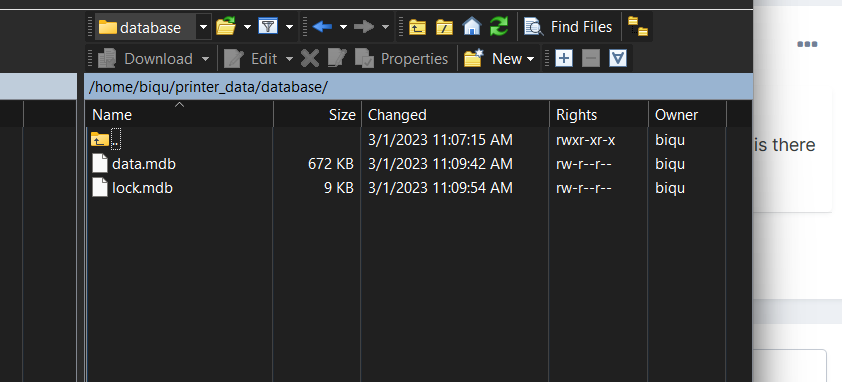Sort by the Size column header
Viewport: 842px width, 382px height.
317,114
